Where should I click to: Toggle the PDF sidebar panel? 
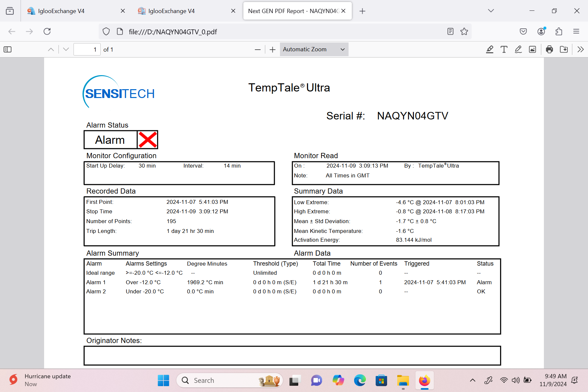8,49
